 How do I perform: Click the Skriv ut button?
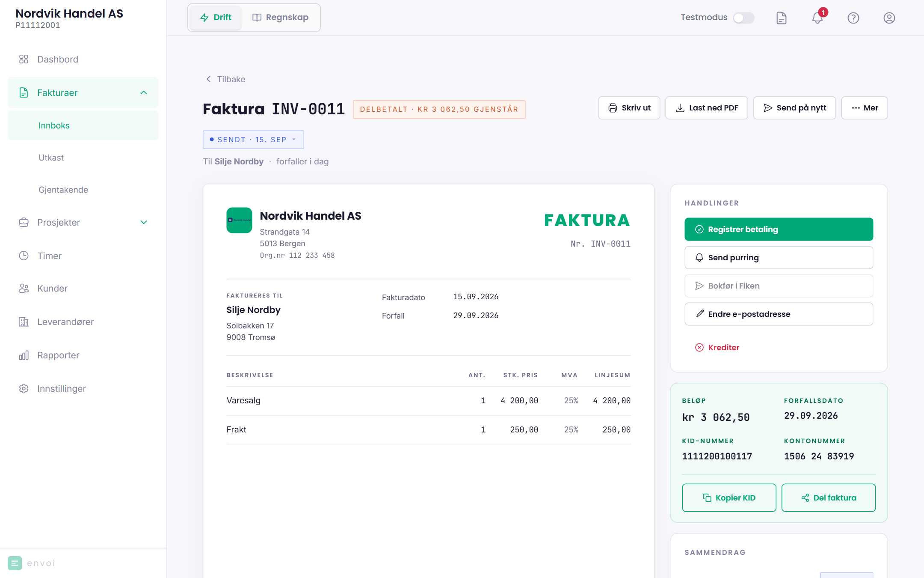(629, 108)
